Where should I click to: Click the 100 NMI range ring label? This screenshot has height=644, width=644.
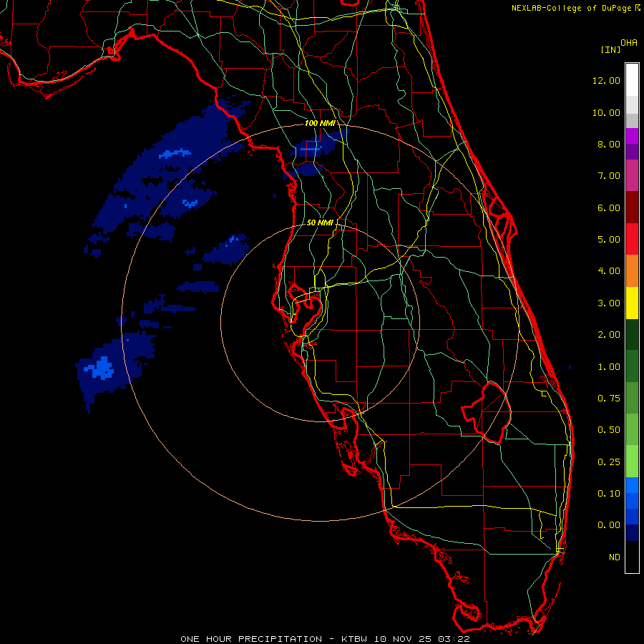[x=320, y=123]
